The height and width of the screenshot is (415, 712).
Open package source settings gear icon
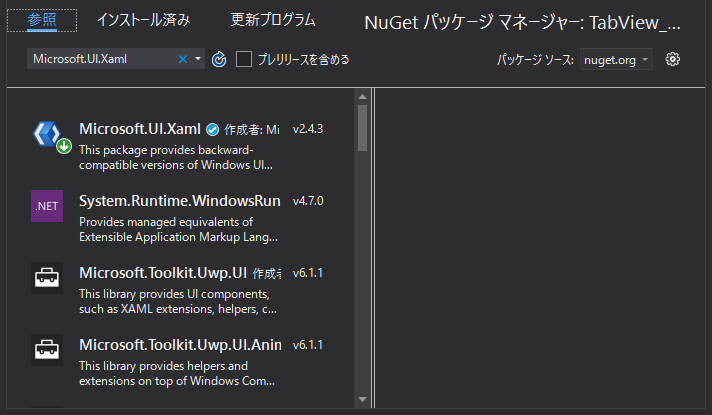(672, 59)
